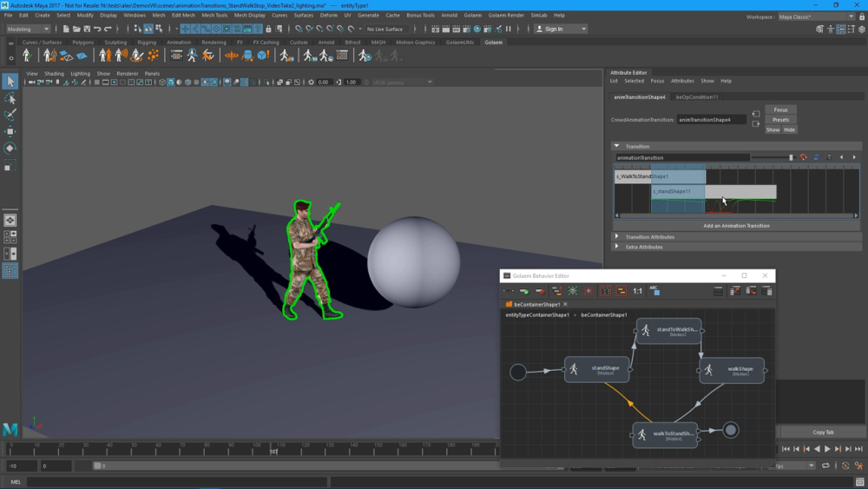Select the Scale tool in the toolbox
Screen dimensions: 868x489
[x=10, y=165]
